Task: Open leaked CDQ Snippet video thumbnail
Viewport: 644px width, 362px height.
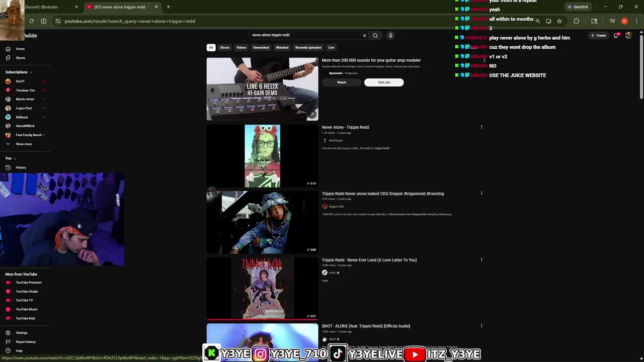Action: [262, 222]
